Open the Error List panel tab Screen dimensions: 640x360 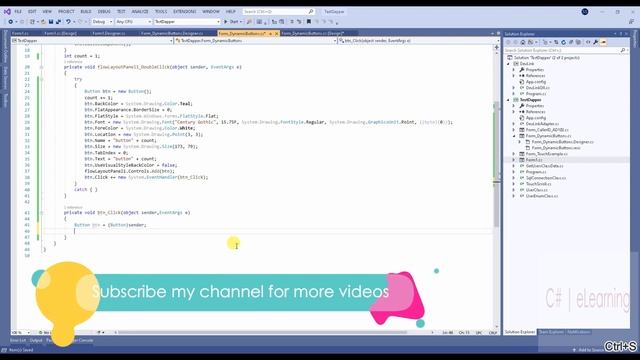(x=18, y=340)
